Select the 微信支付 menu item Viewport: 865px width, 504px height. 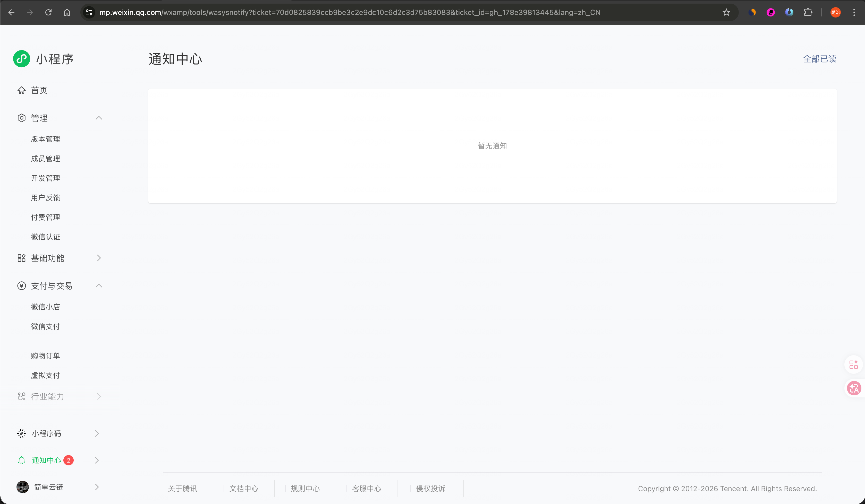(x=46, y=326)
